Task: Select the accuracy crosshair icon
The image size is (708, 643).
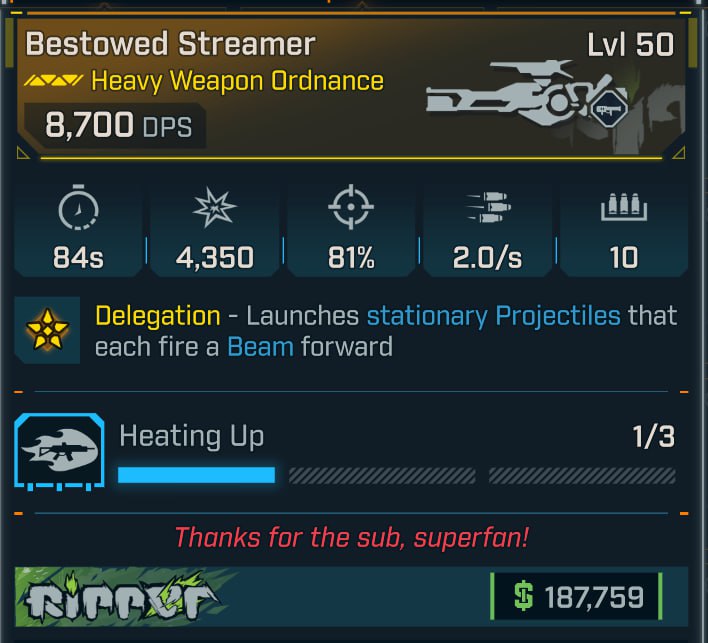Action: 351,207
